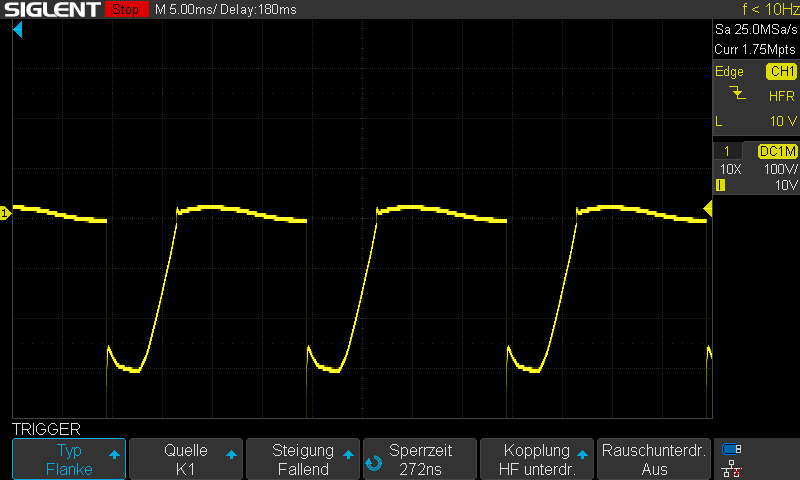Image resolution: width=800 pixels, height=480 pixels.
Task: Open the Typ Flanke trigger type menu
Action: point(69,459)
